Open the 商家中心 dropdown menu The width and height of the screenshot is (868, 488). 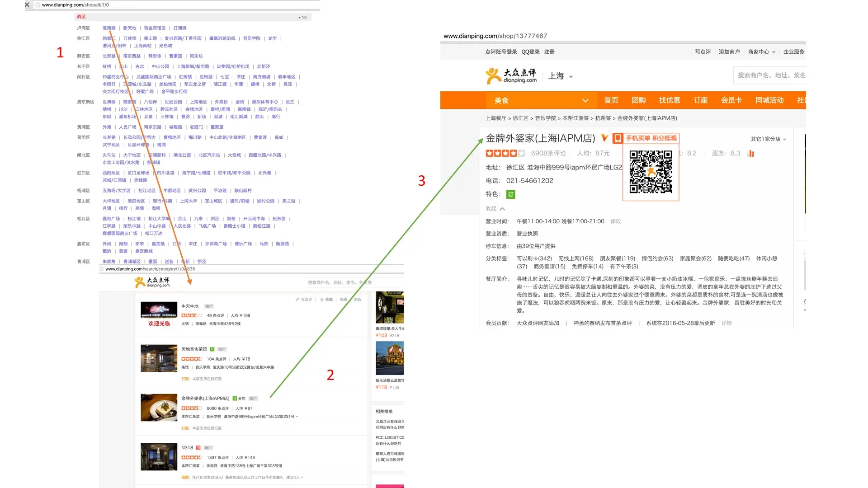click(x=761, y=52)
